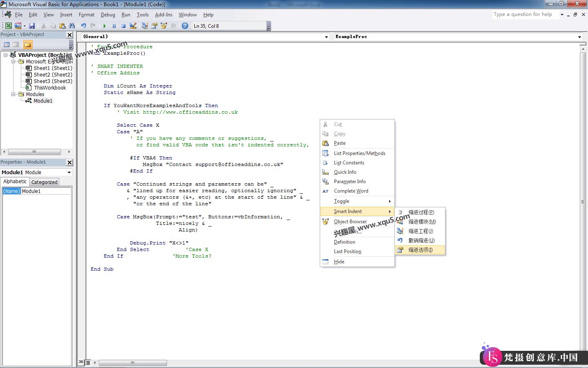Screen dimensions: 588x368
Task: Open the Insert object dropdown arrow
Action: point(24,26)
